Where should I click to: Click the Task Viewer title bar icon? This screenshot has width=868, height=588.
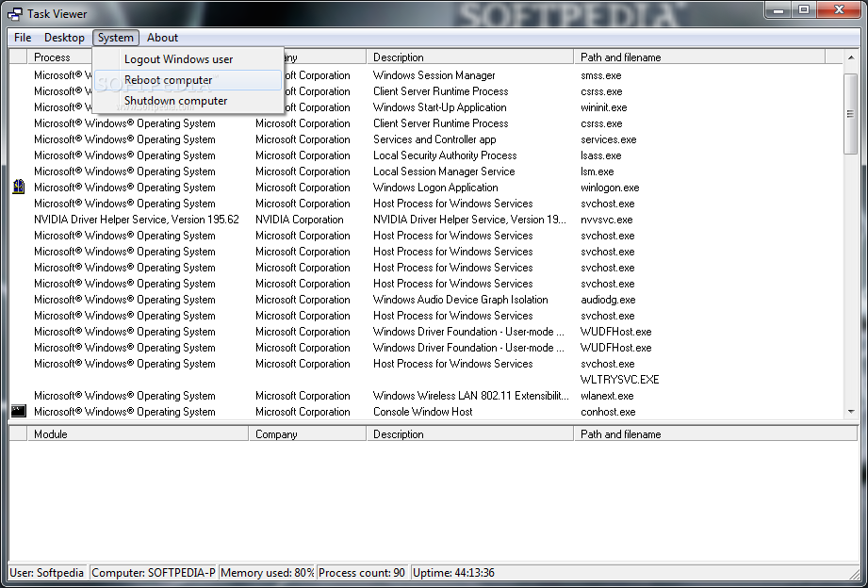[15, 14]
